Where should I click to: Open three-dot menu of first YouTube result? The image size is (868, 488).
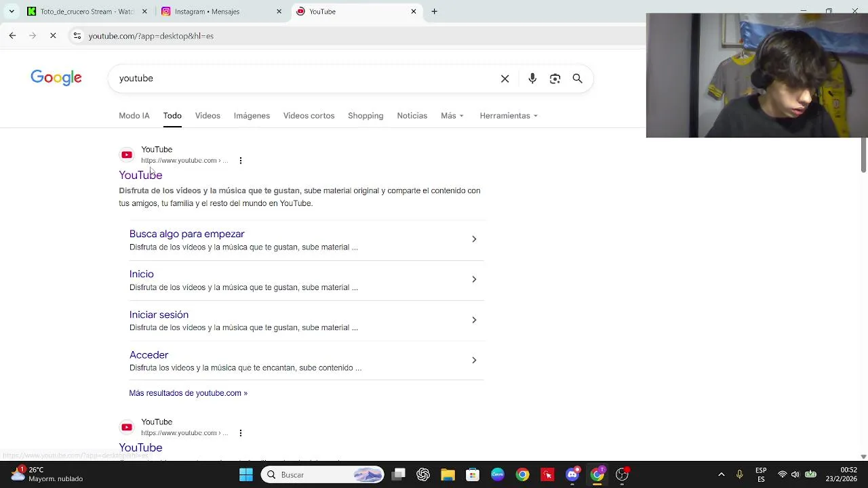pos(241,161)
